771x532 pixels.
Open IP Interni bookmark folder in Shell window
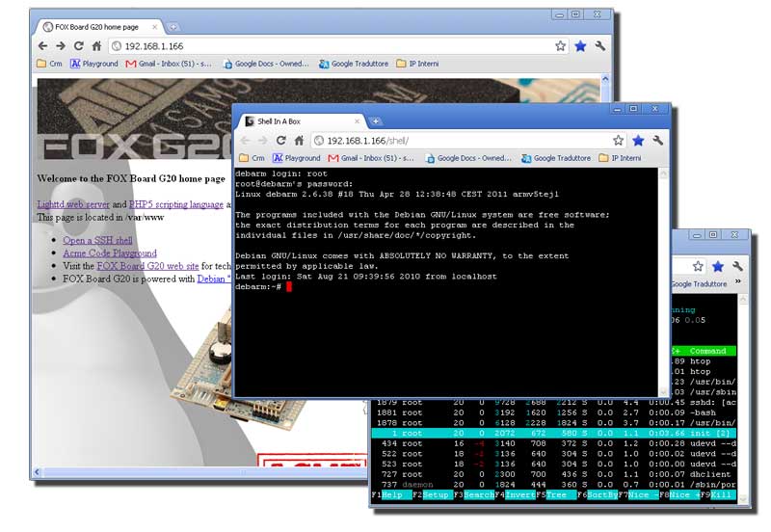coord(618,158)
